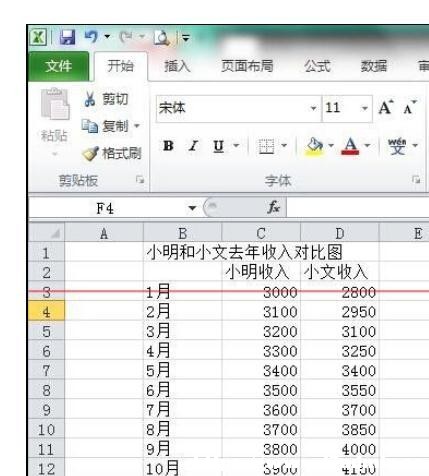Open print preview from quick access toolbar

162,37
